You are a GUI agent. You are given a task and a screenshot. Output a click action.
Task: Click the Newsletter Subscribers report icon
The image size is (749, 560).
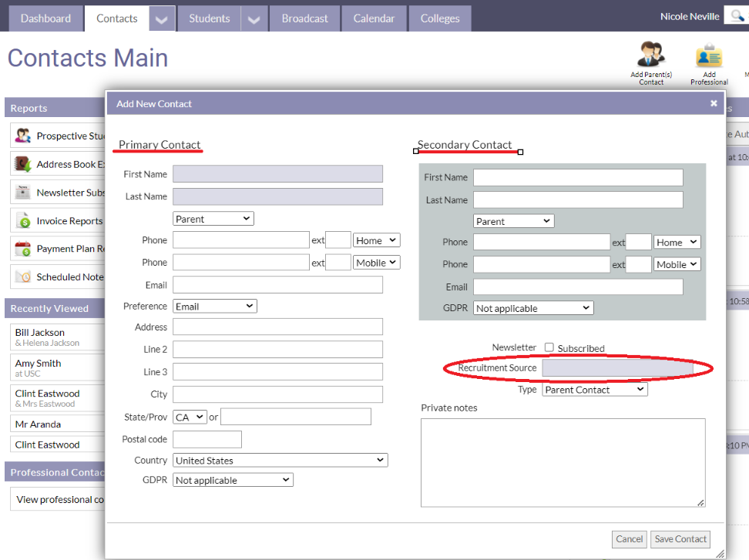coord(22,193)
